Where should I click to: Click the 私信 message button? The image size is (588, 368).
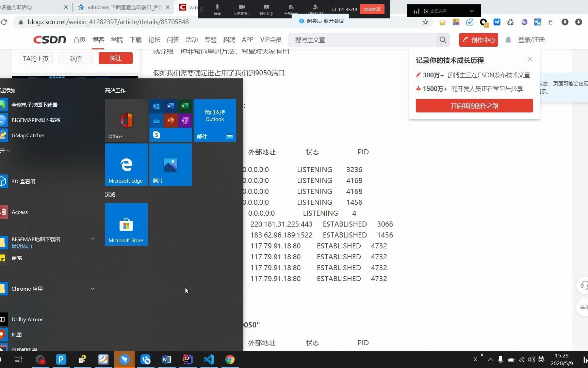point(76,58)
